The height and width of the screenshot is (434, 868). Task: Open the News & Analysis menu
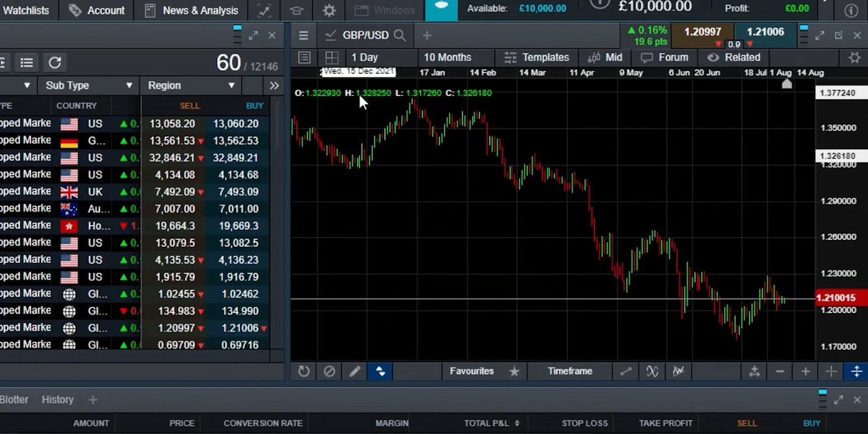coord(192,11)
